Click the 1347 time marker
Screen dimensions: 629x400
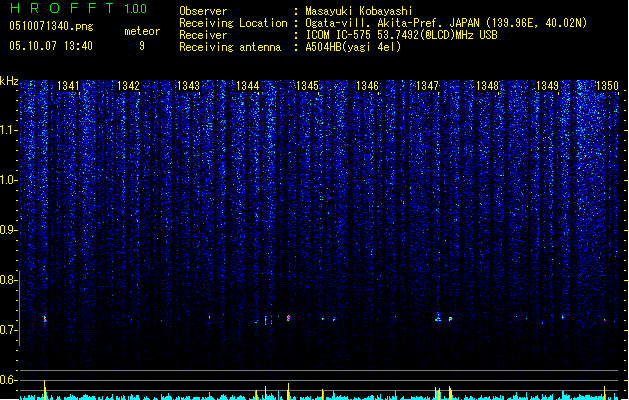[x=428, y=86]
